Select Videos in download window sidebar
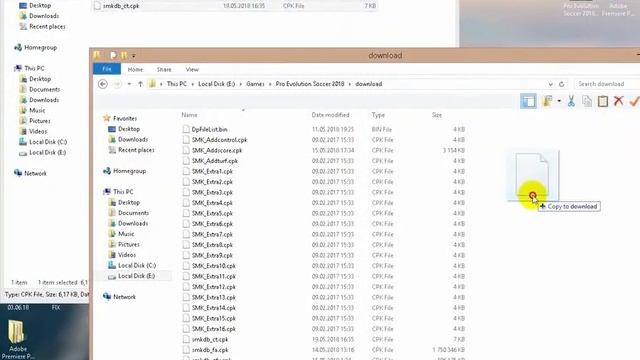 click(x=127, y=255)
